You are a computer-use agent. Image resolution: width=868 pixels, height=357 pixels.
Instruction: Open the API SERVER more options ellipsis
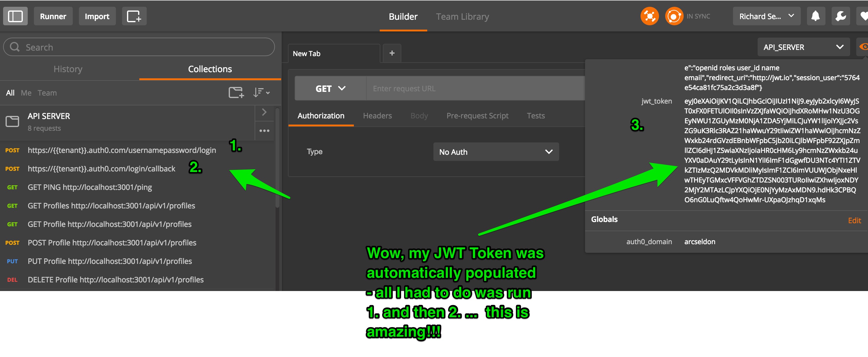tap(264, 131)
